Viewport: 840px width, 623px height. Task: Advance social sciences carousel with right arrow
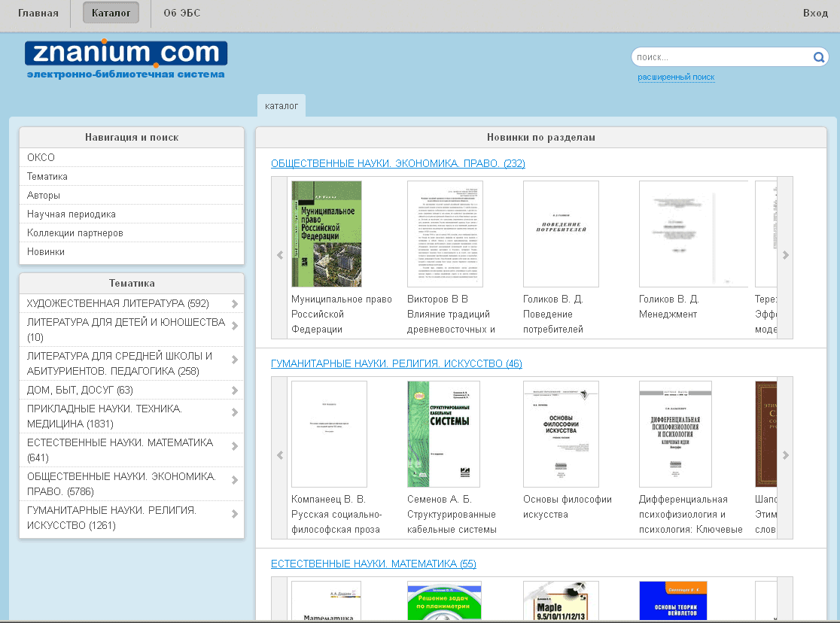pos(785,256)
